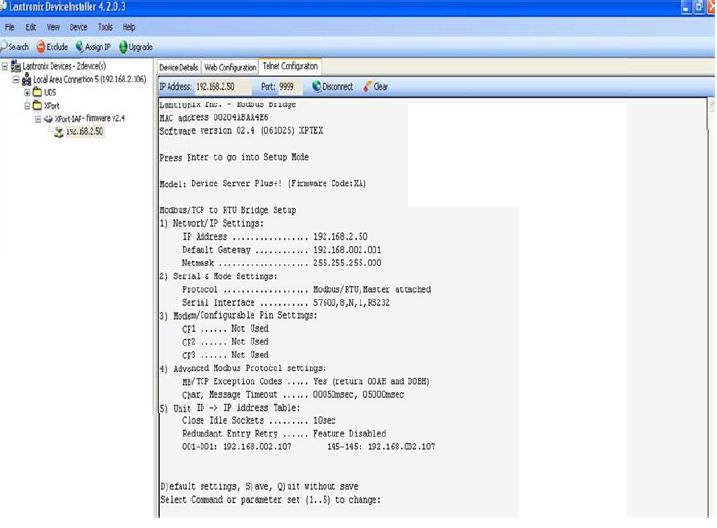Screen dimensions: 717x528
Task: Collapse the Local Area Connection 5 node
Action: click(16, 80)
